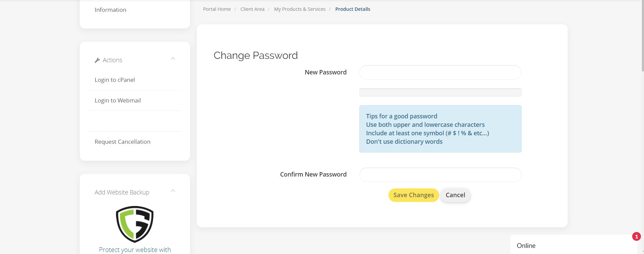
Task: Go to Portal Home breadcrumb
Action: (217, 9)
